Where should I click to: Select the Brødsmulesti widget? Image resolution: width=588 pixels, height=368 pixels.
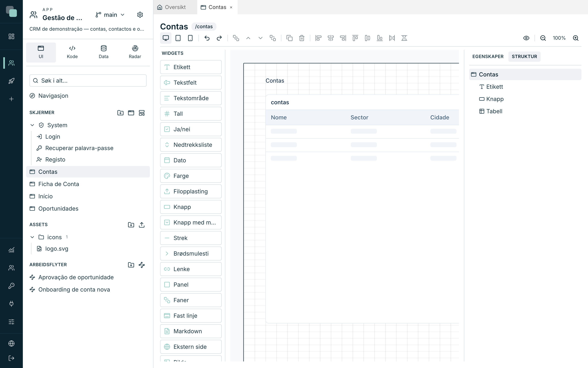click(x=191, y=254)
